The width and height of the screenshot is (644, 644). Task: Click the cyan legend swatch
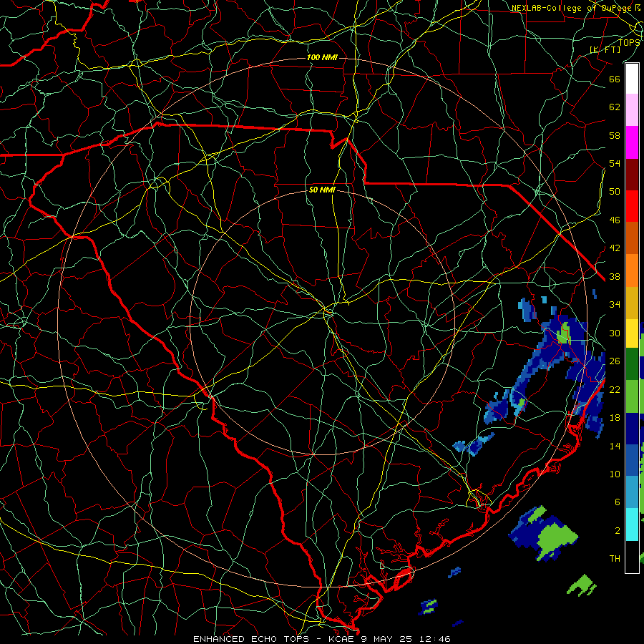tap(632, 525)
